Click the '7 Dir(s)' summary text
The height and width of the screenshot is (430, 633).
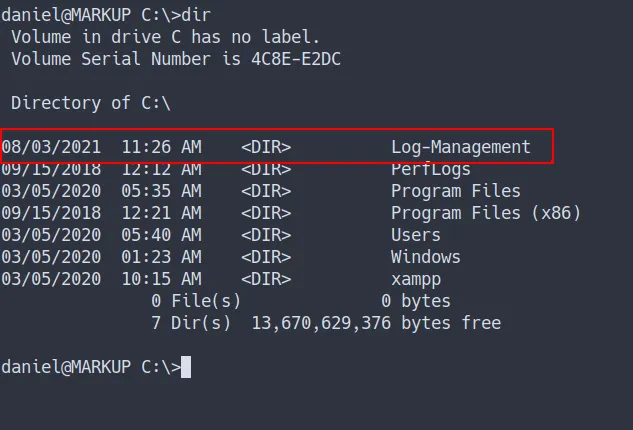(x=190, y=323)
